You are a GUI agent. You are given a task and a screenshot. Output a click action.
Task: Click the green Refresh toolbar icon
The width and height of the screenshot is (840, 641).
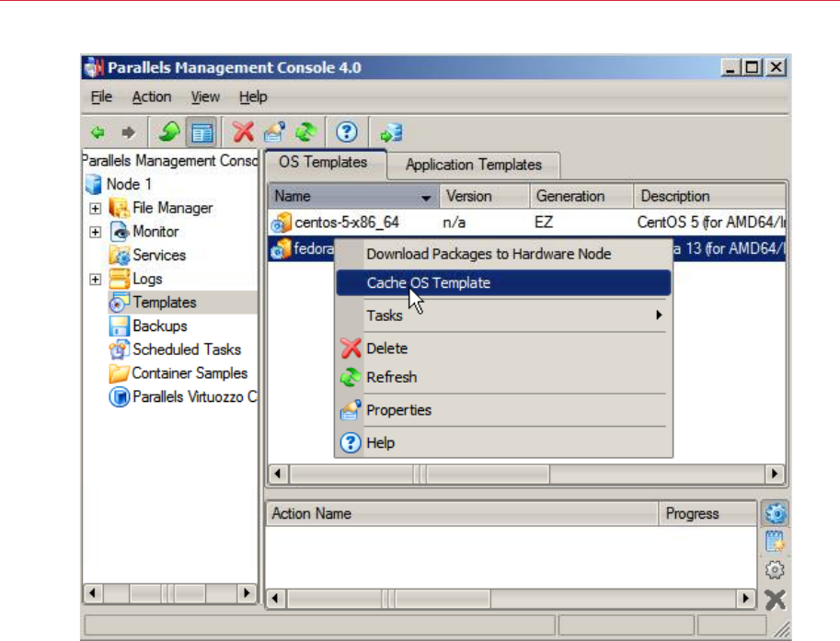pos(305,132)
